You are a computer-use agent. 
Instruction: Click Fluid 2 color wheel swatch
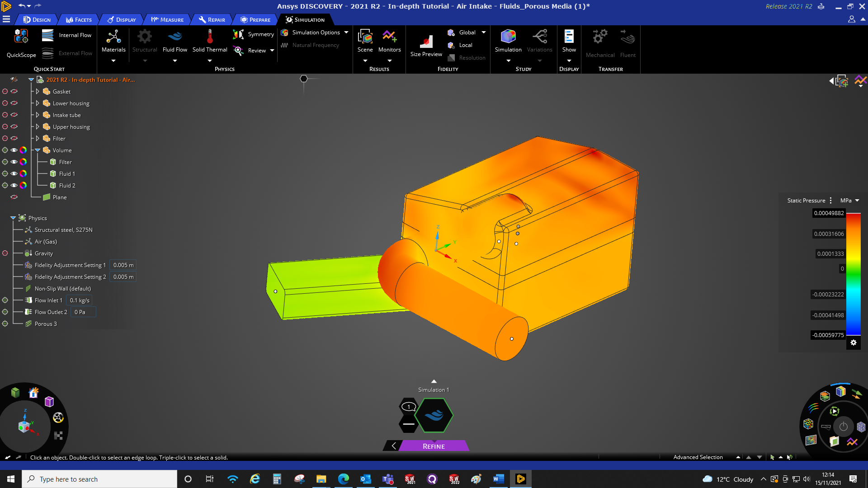click(x=23, y=185)
